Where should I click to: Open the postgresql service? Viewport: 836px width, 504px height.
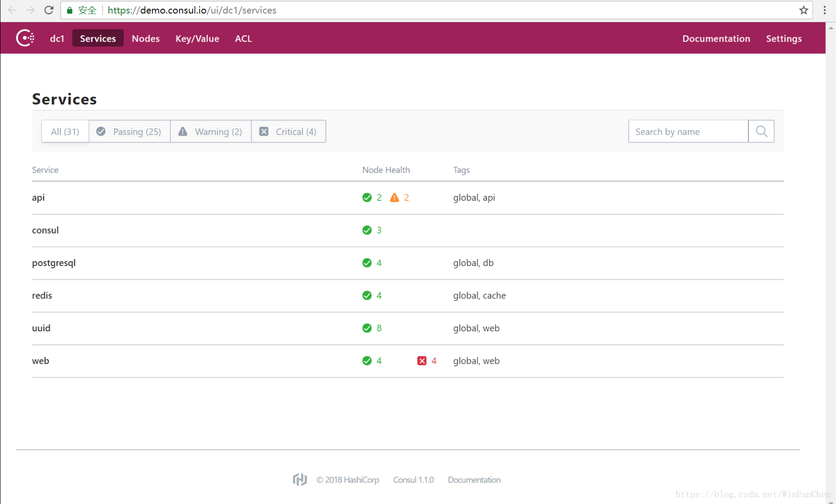54,263
